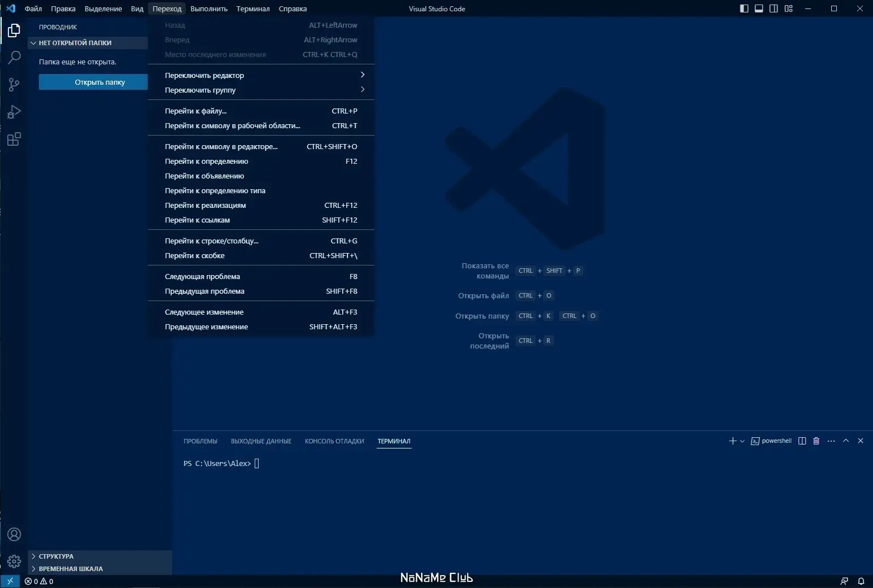873x588 pixels.
Task: Click the terminal prompt input area
Action: 256,464
